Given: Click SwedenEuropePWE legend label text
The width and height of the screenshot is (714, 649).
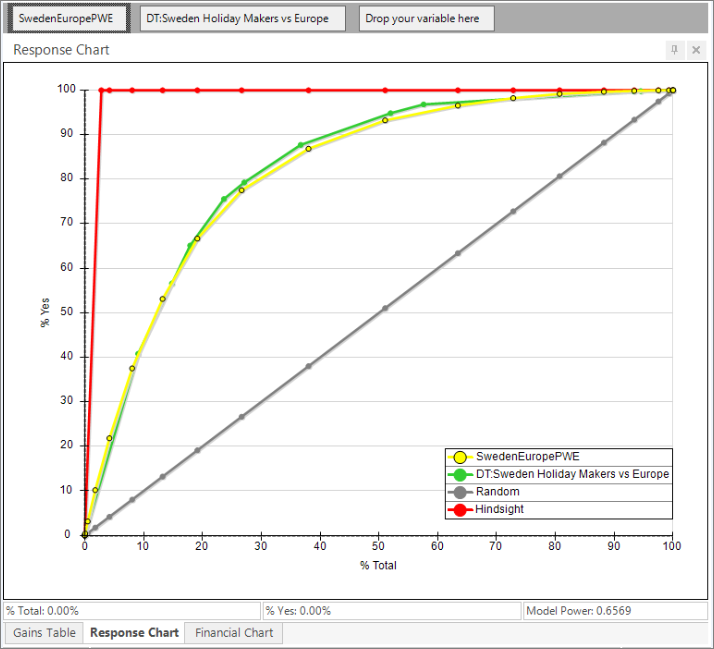Looking at the screenshot, I should (528, 457).
